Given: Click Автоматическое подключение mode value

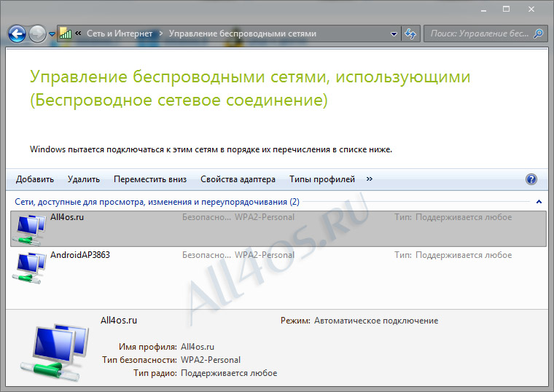Looking at the screenshot, I should 376,321.
